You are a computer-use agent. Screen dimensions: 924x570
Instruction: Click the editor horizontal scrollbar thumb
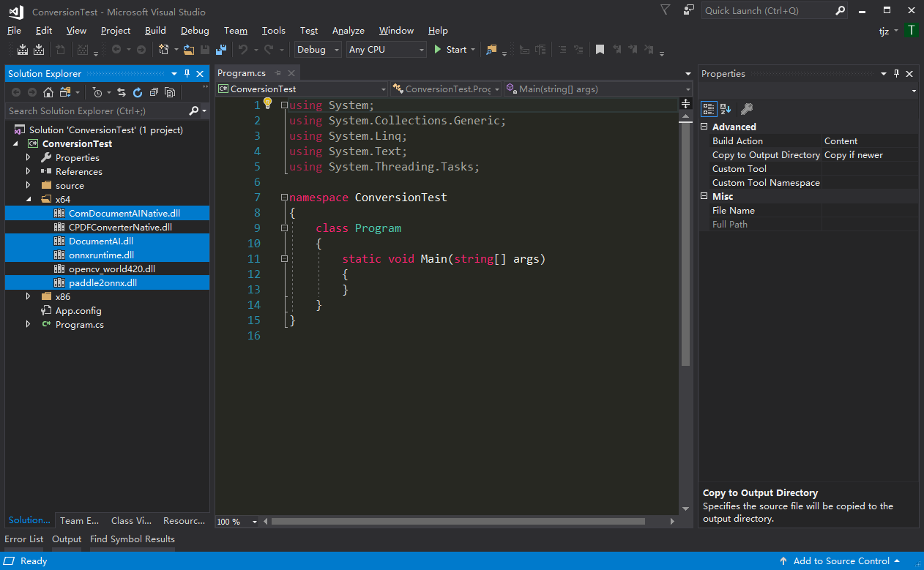tap(458, 522)
